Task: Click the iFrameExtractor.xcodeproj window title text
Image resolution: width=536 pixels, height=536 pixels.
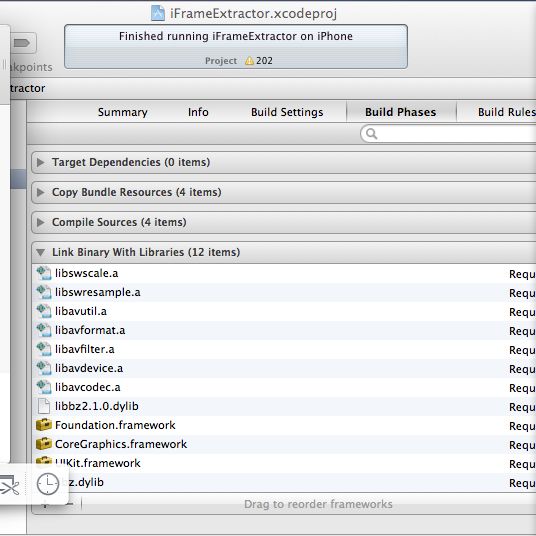Action: click(253, 14)
